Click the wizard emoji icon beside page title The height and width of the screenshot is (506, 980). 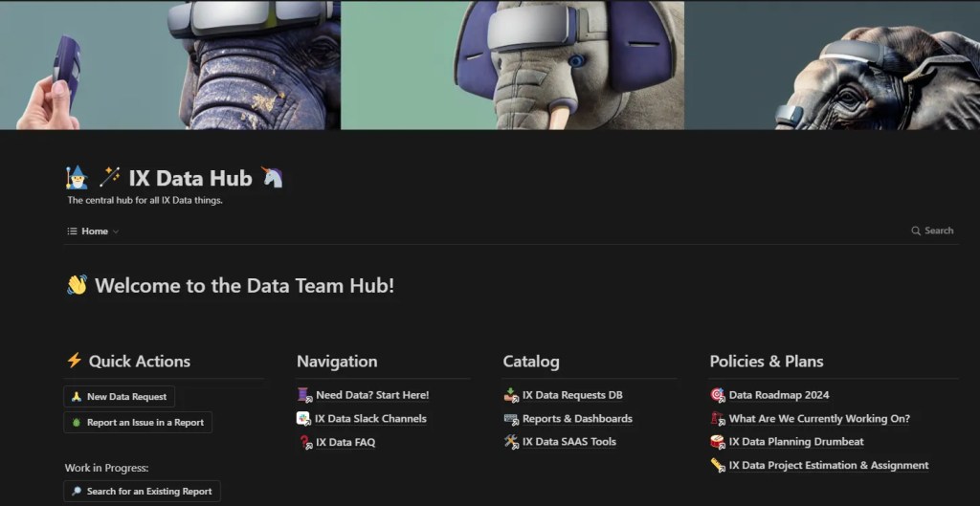[77, 178]
